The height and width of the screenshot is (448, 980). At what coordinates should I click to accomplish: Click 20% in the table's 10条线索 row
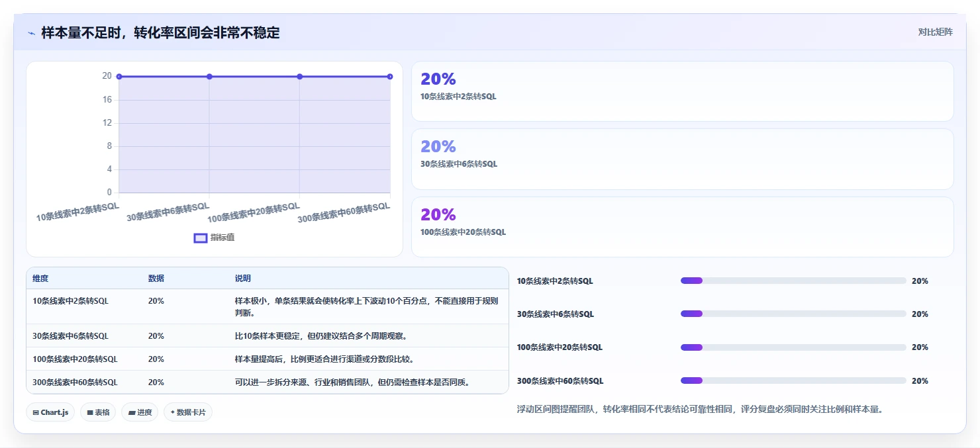[x=156, y=301]
